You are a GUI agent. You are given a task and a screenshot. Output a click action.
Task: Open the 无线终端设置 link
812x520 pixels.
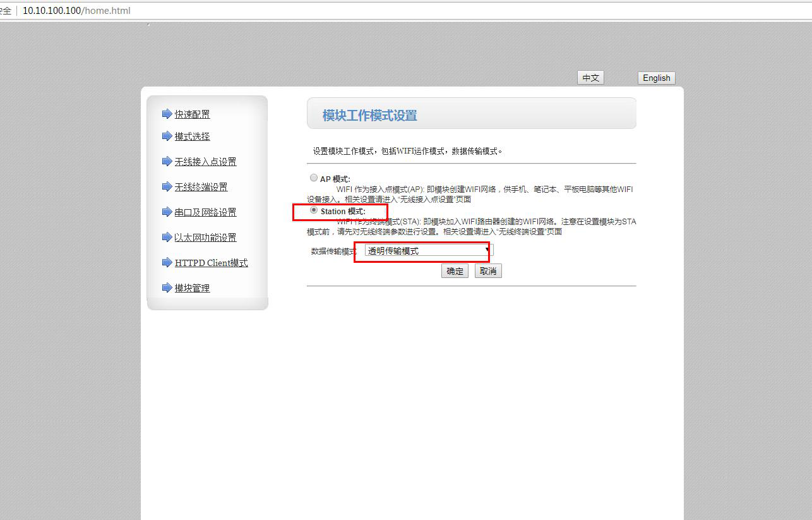tap(201, 187)
